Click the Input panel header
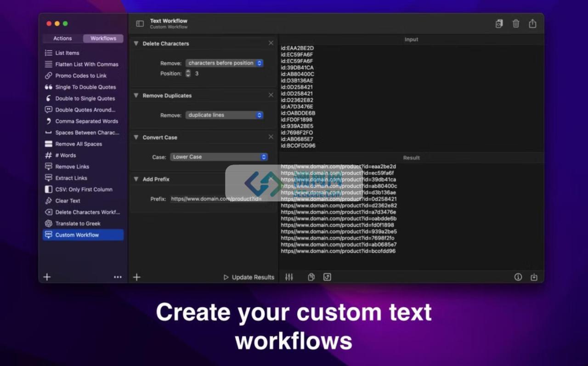The width and height of the screenshot is (588, 366). (411, 40)
